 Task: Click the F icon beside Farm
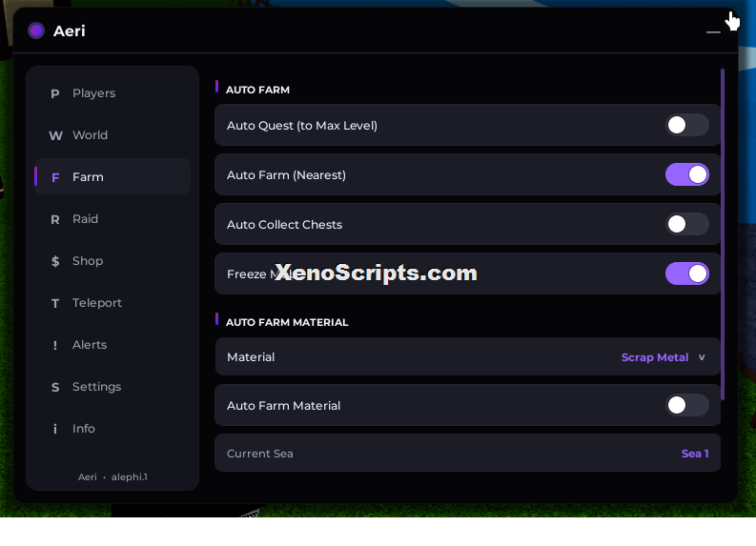pos(55,177)
